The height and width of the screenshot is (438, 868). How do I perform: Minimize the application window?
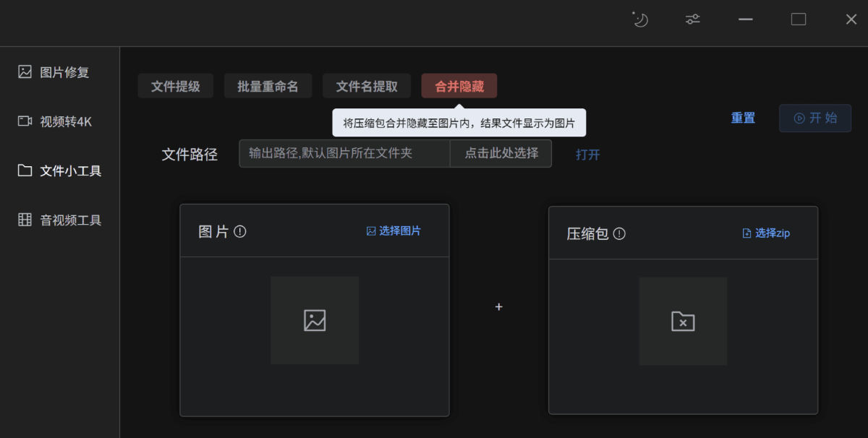pos(746,20)
